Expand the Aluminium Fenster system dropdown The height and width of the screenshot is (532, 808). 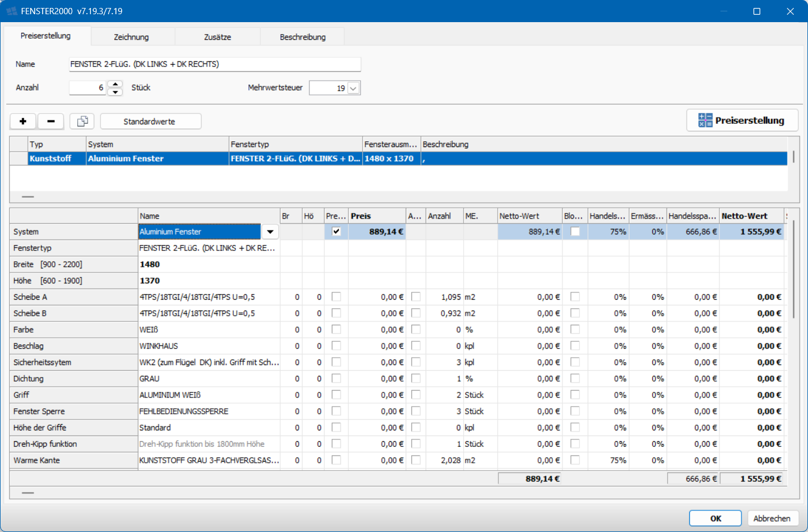270,232
